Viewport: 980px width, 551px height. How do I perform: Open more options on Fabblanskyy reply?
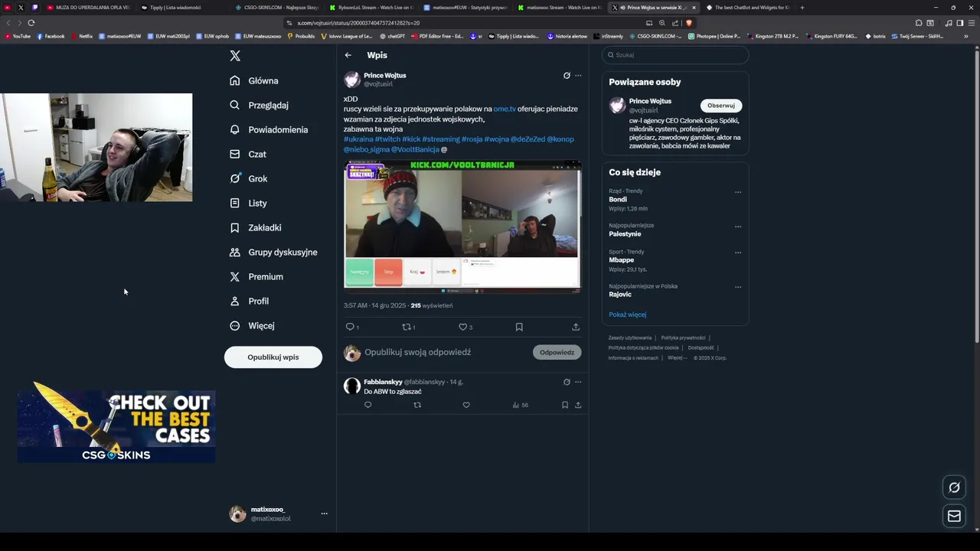point(578,382)
